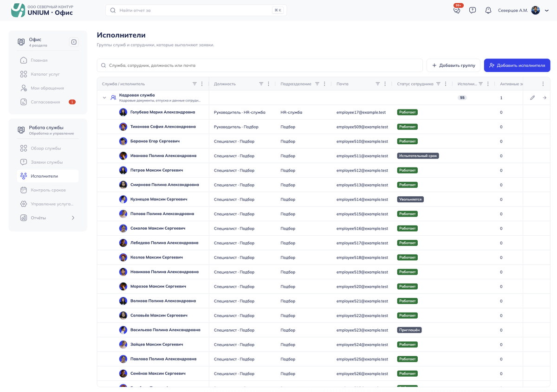Open Служба / исполнитель column options menu
Screen dimensions: 557x392
(x=202, y=84)
